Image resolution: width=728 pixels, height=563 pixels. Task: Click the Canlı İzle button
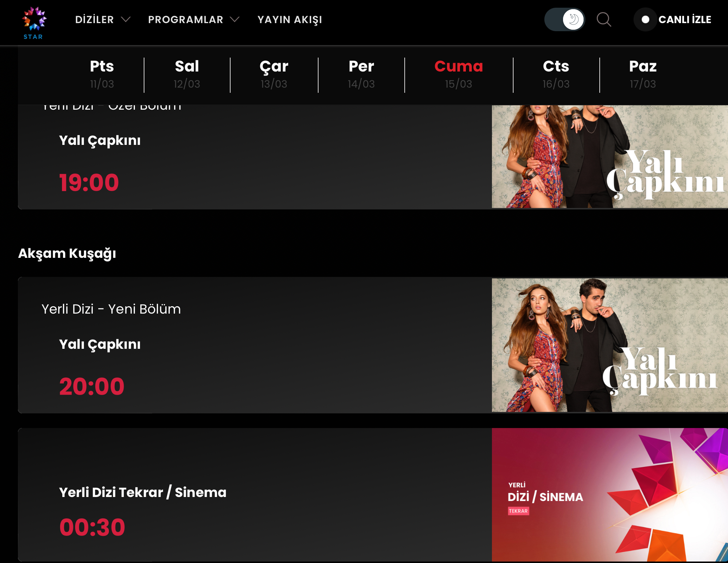pyautogui.click(x=673, y=19)
